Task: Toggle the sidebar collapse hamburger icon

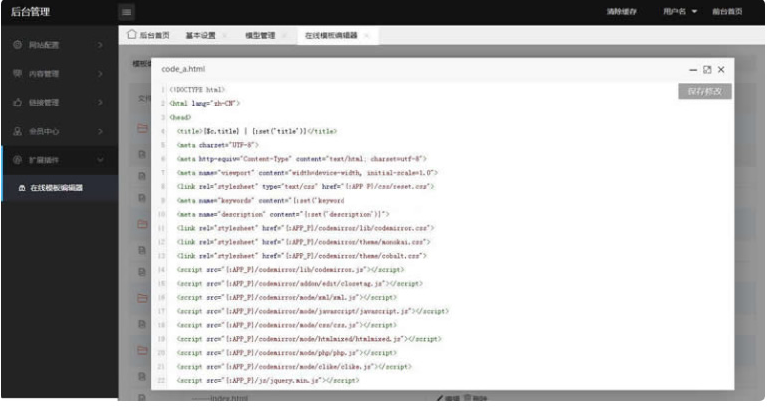Action: pyautogui.click(x=127, y=12)
